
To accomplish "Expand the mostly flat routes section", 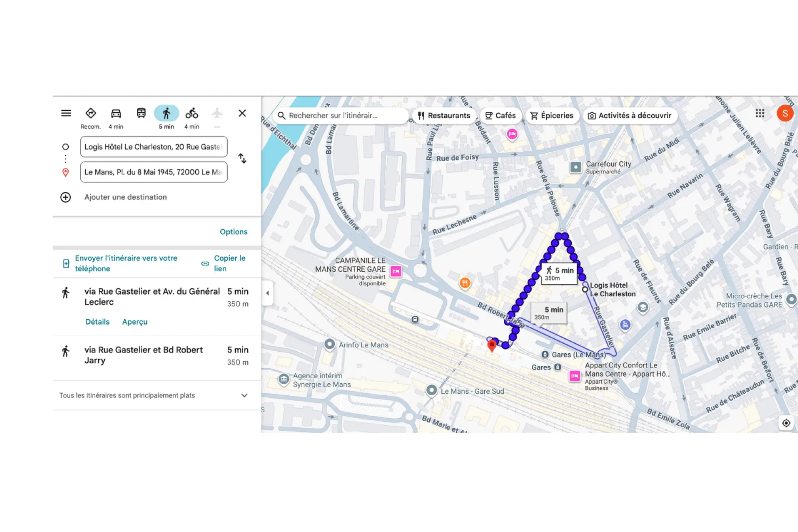I will point(244,395).
